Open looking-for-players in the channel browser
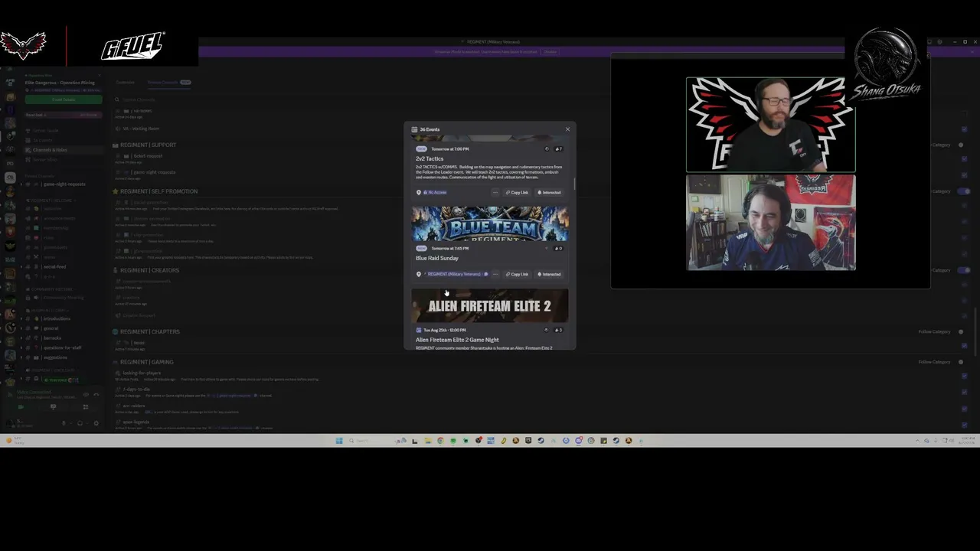The image size is (980, 551). coord(142,373)
